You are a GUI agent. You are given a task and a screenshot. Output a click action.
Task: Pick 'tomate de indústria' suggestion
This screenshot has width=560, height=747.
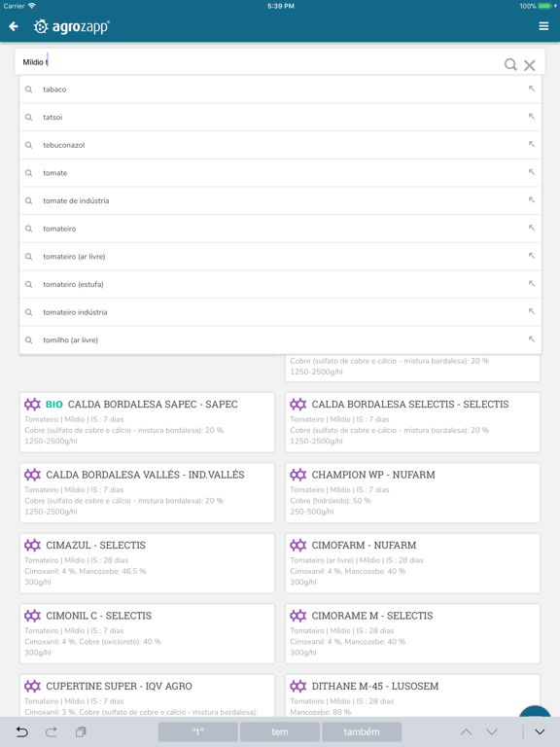(280, 201)
